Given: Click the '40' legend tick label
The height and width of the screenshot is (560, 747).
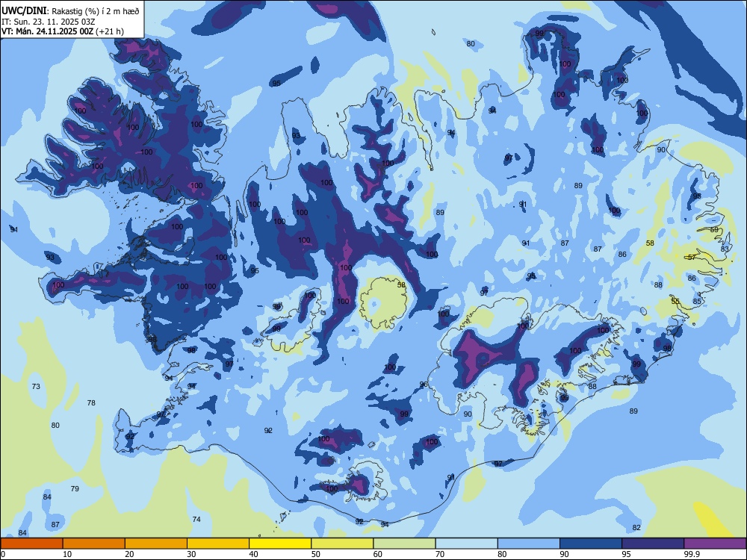Looking at the screenshot, I should (x=253, y=554).
